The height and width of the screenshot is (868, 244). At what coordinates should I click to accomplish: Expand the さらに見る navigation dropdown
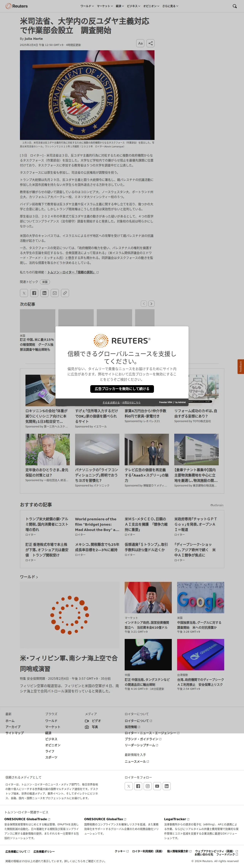[170, 6]
